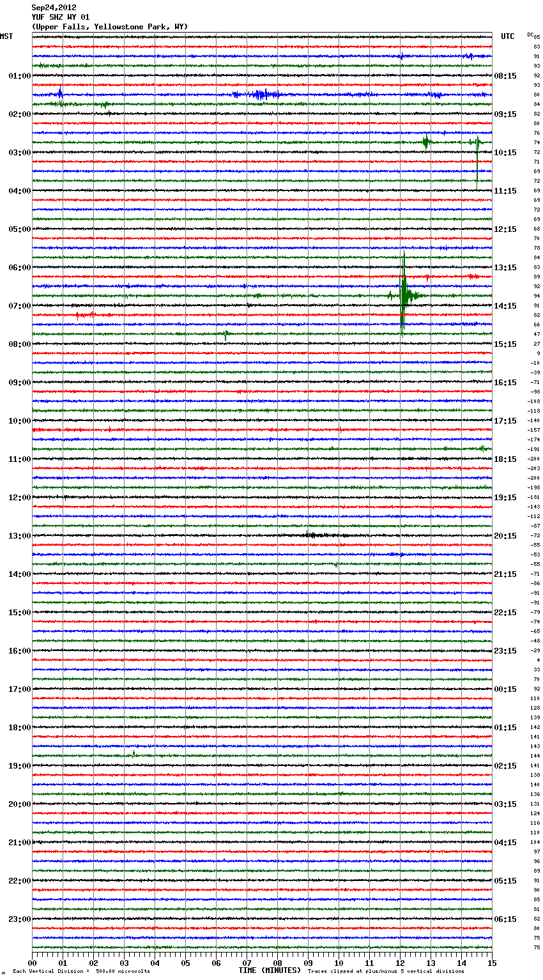Select the 02:00 MST time label
Image resolution: width=543 pixels, height=980 pixels.
(x=20, y=114)
